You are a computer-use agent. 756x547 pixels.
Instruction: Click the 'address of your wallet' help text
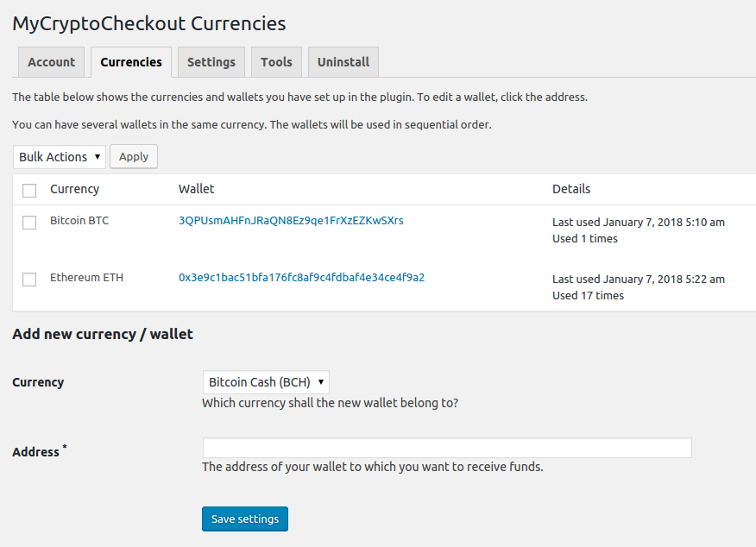point(373,467)
